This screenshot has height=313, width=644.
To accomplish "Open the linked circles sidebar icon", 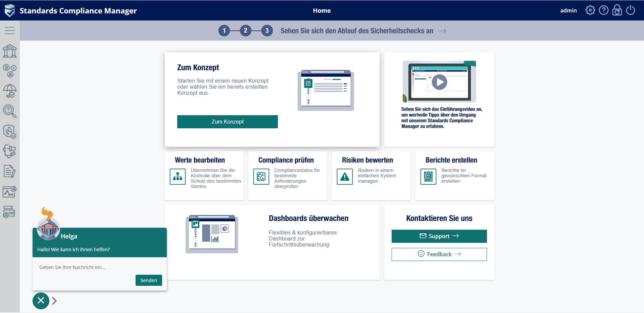I will click(10, 71).
